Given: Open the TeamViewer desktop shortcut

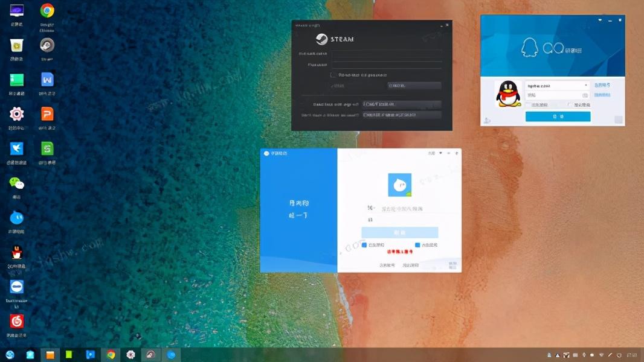Looking at the screenshot, I should click(16, 287).
